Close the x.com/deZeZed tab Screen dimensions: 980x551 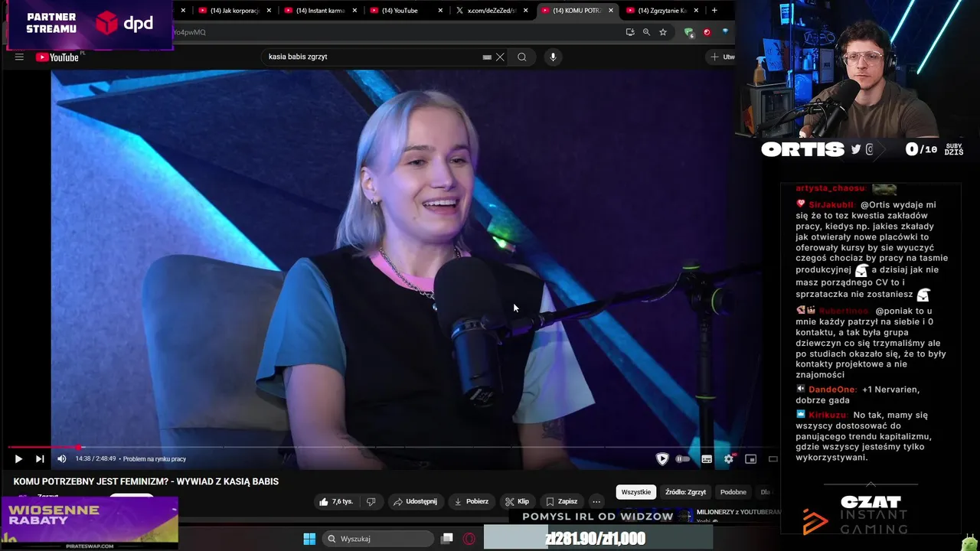(525, 11)
